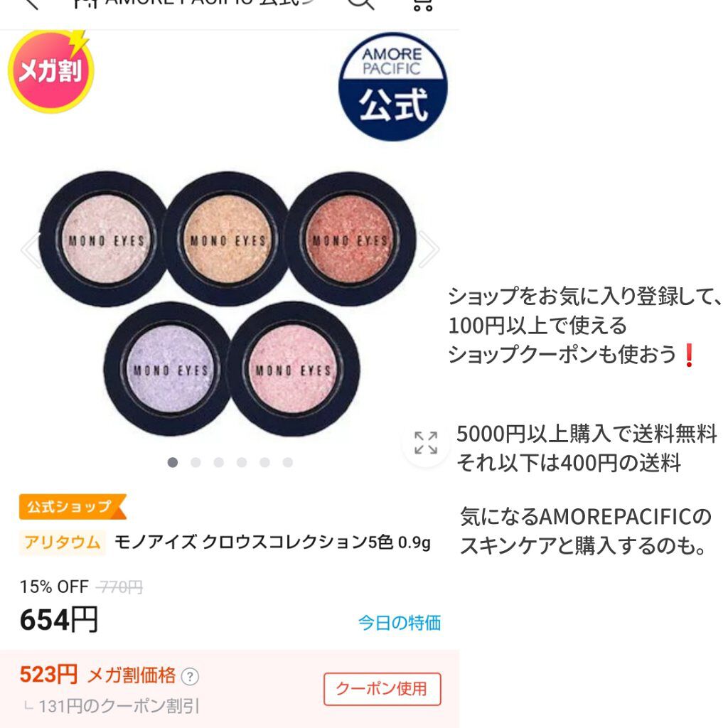The height and width of the screenshot is (728, 728).
Task: Tap the アリタウム brand label
Action: click(63, 542)
